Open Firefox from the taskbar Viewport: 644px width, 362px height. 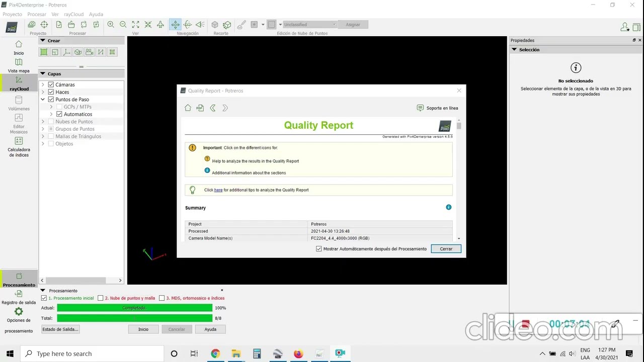[x=298, y=353]
